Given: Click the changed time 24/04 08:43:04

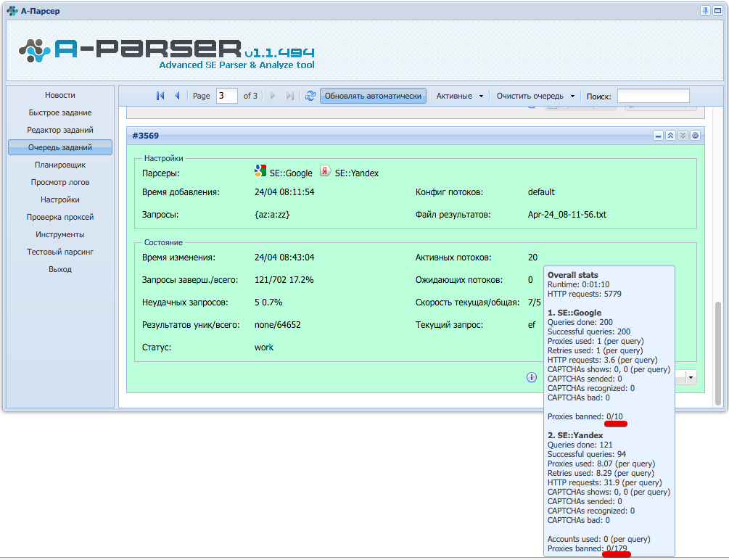Looking at the screenshot, I should coord(284,258).
